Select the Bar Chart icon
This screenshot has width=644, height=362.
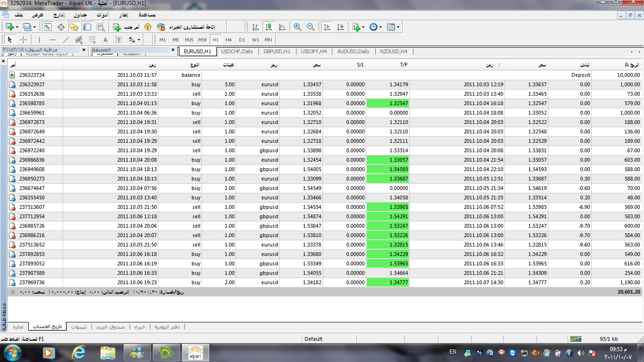(x=255, y=27)
